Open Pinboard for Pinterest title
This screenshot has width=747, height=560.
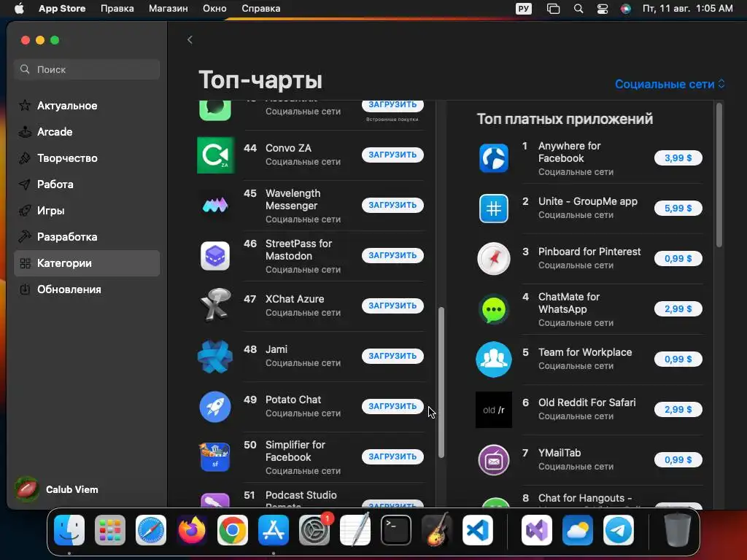click(589, 252)
